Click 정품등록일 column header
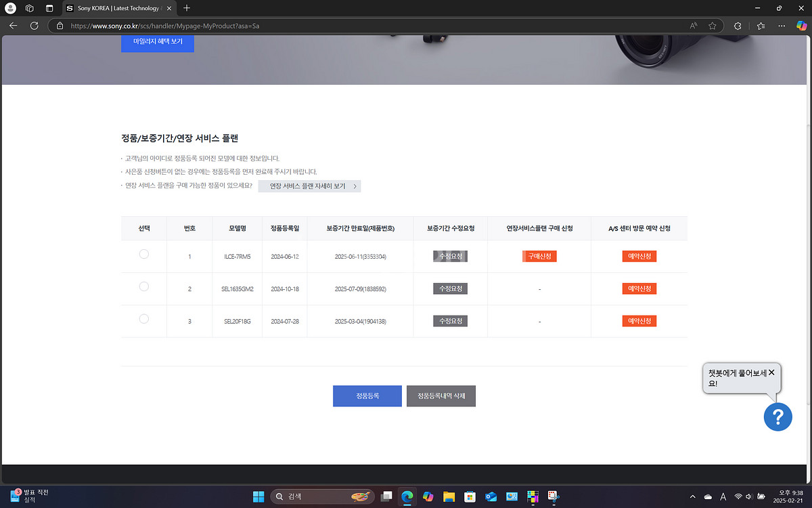 pos(284,228)
